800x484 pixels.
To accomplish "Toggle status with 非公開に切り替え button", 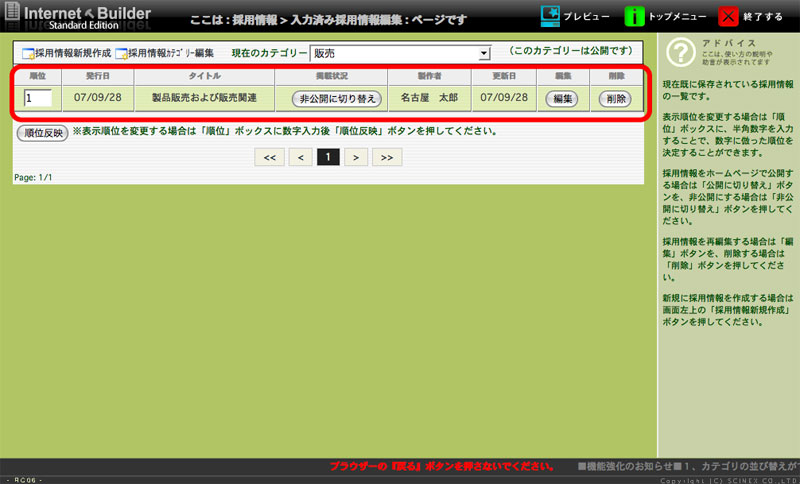I will [x=336, y=99].
